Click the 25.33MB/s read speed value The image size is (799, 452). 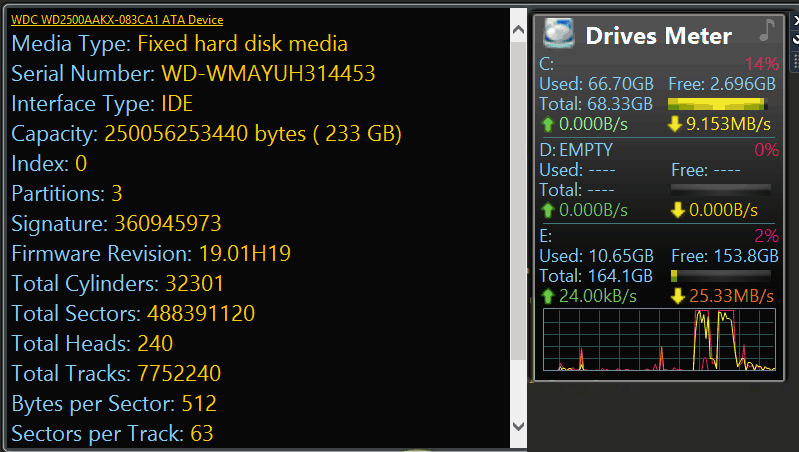click(731, 296)
